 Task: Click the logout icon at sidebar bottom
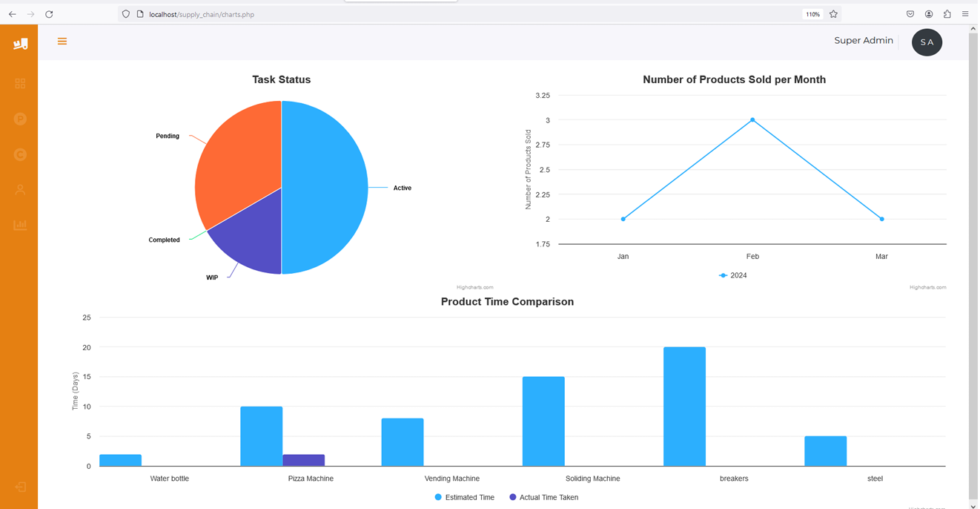(20, 487)
